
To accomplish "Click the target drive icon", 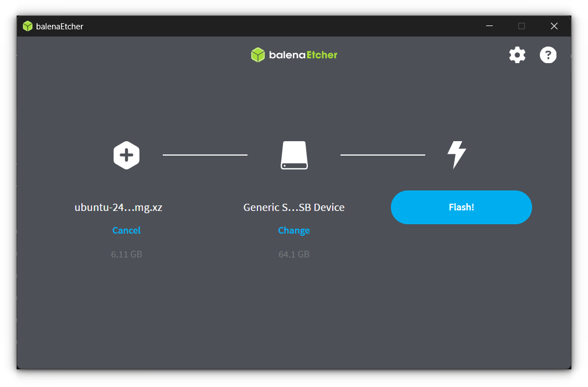I will point(293,155).
